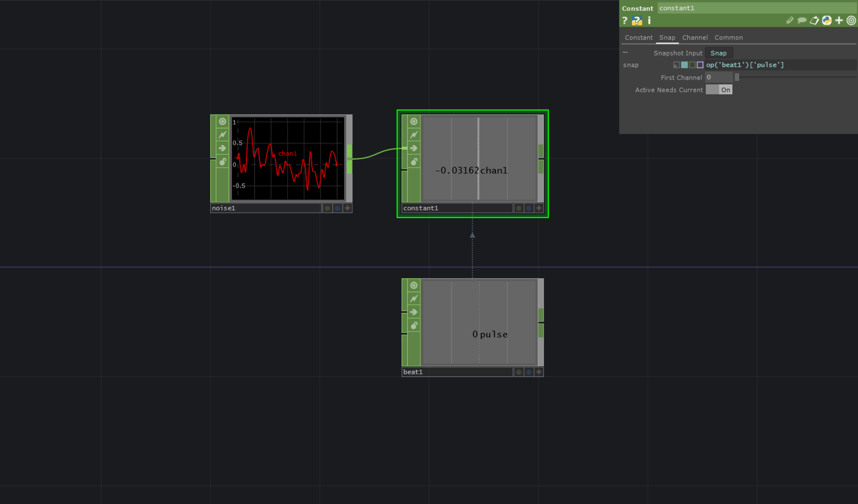858x504 pixels.
Task: Click the beat1 node name label
Action: [457, 372]
